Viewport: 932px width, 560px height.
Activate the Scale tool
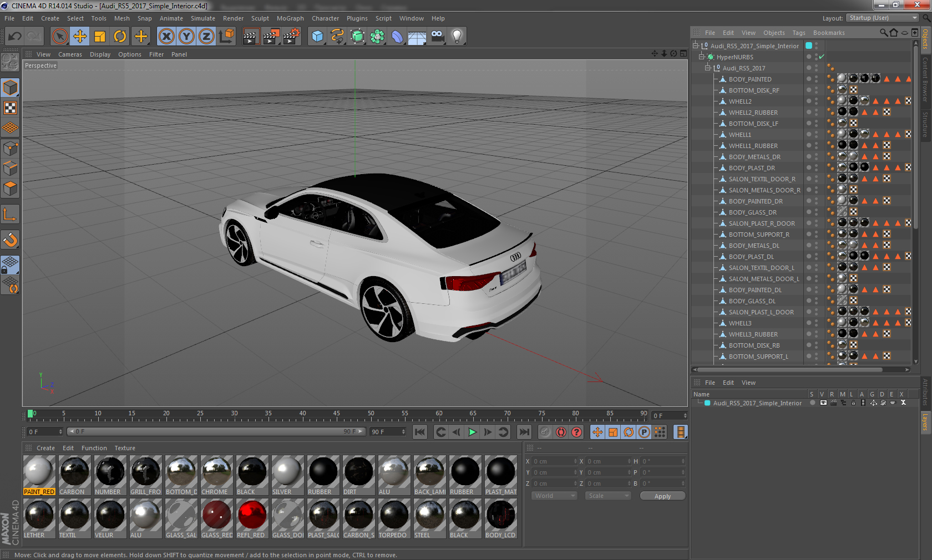coord(100,37)
